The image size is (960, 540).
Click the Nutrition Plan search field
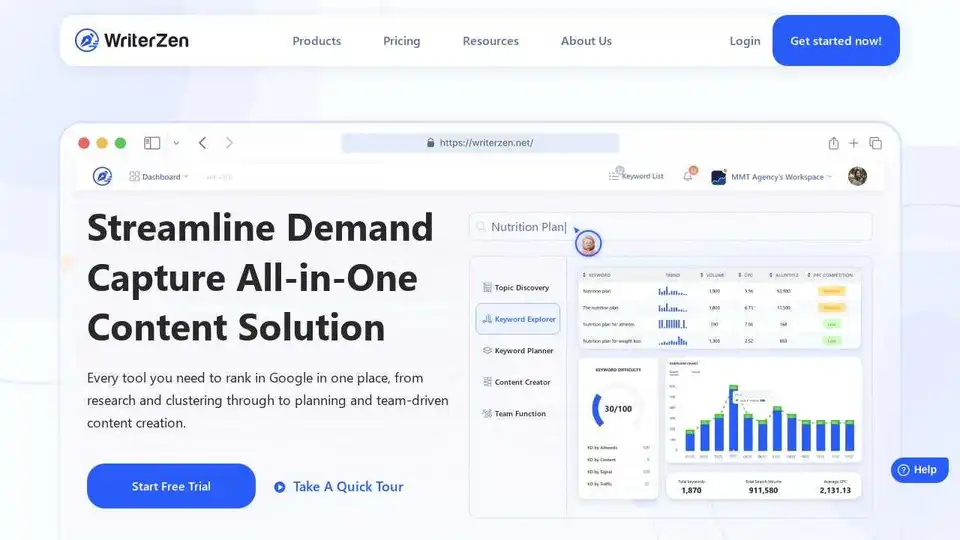tap(670, 227)
